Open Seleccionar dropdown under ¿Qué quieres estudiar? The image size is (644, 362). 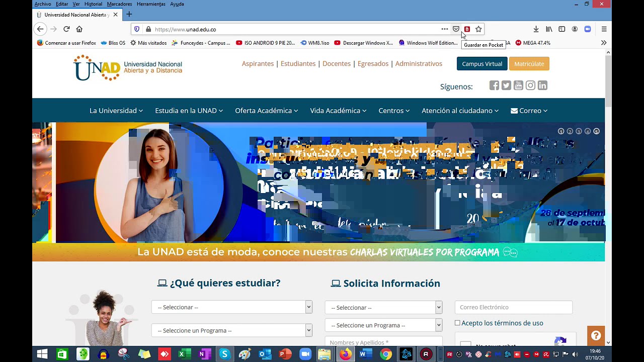pyautogui.click(x=232, y=307)
